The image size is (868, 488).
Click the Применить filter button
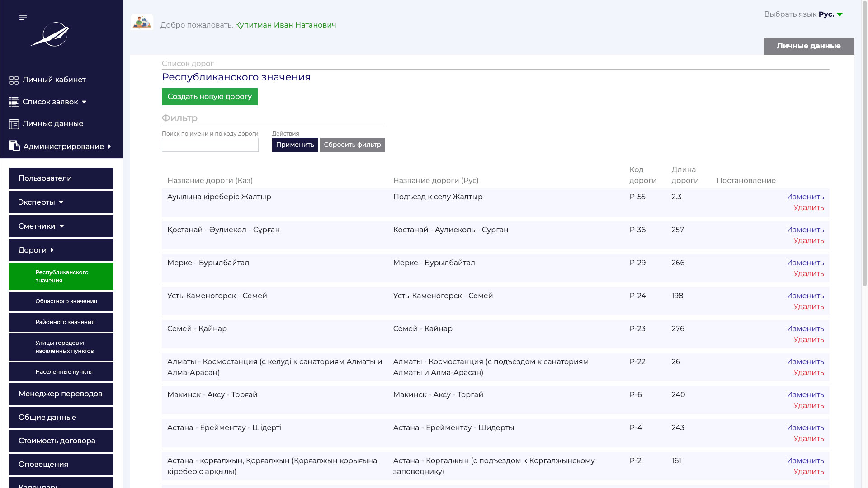(295, 145)
